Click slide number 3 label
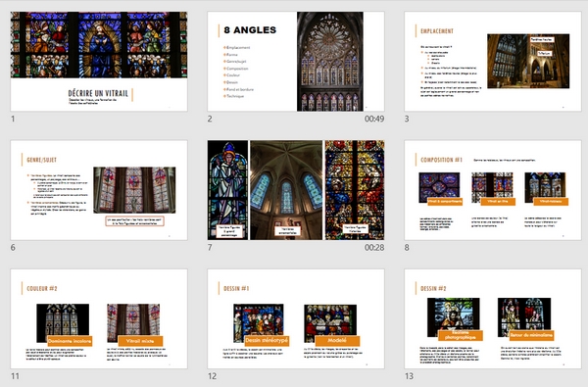Viewport: 588px width, 387px height. click(407, 119)
